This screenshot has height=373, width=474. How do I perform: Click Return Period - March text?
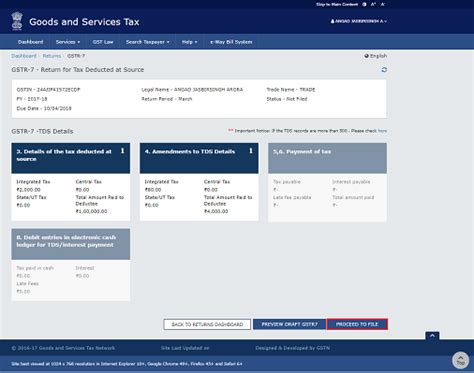point(167,99)
